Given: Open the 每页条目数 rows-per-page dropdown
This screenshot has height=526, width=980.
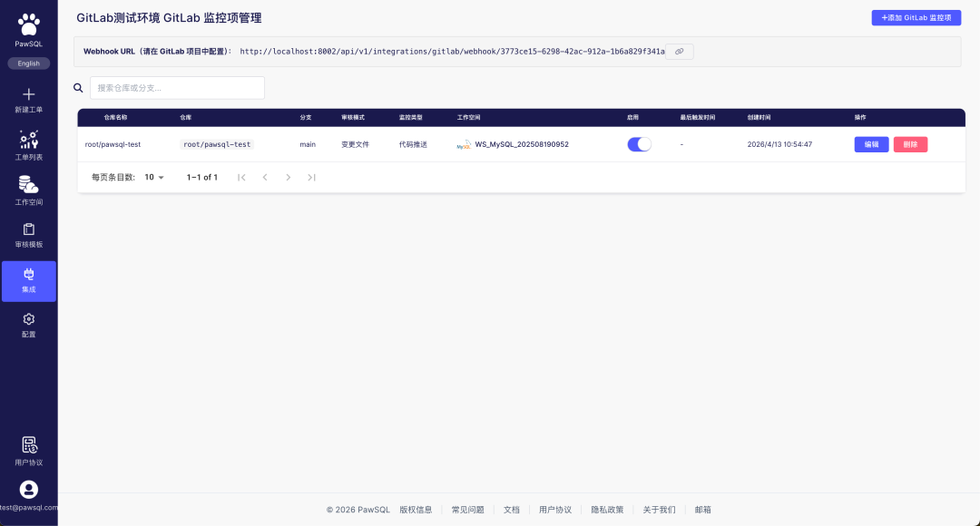Looking at the screenshot, I should coord(154,178).
